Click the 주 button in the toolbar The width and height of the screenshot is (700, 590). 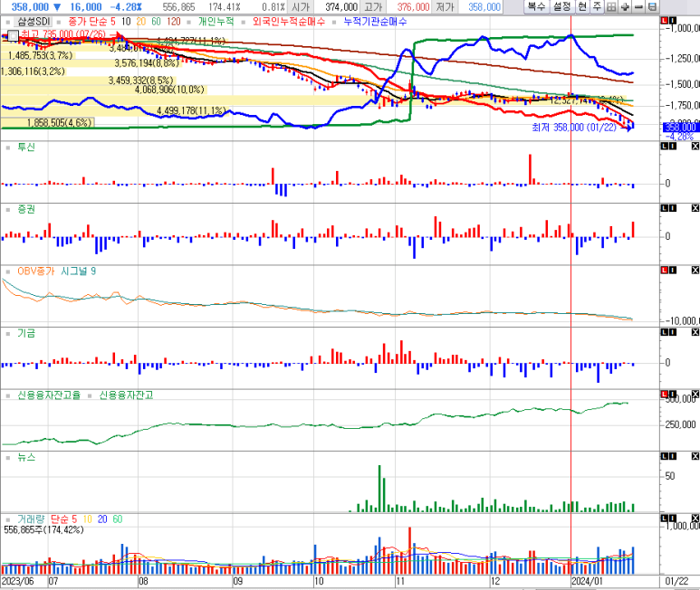[597, 6]
